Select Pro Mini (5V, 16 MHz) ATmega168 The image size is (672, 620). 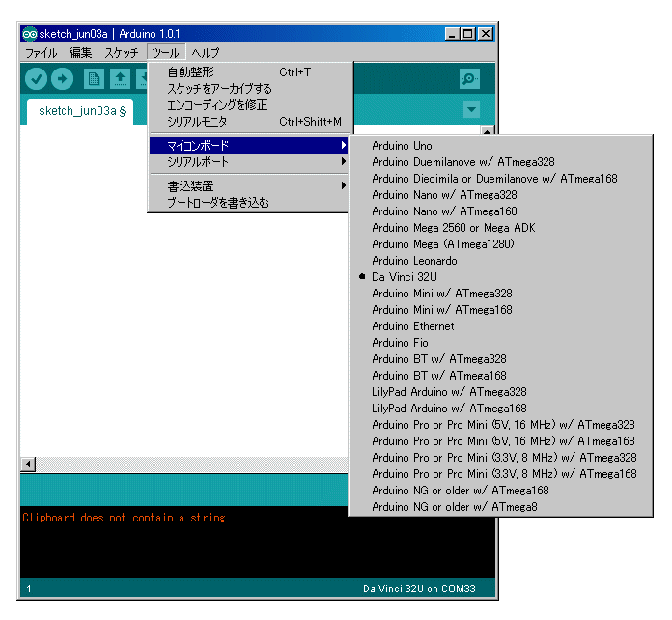pyautogui.click(x=500, y=440)
